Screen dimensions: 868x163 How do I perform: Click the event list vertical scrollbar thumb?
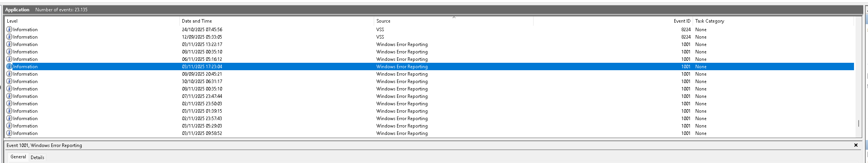(858, 123)
